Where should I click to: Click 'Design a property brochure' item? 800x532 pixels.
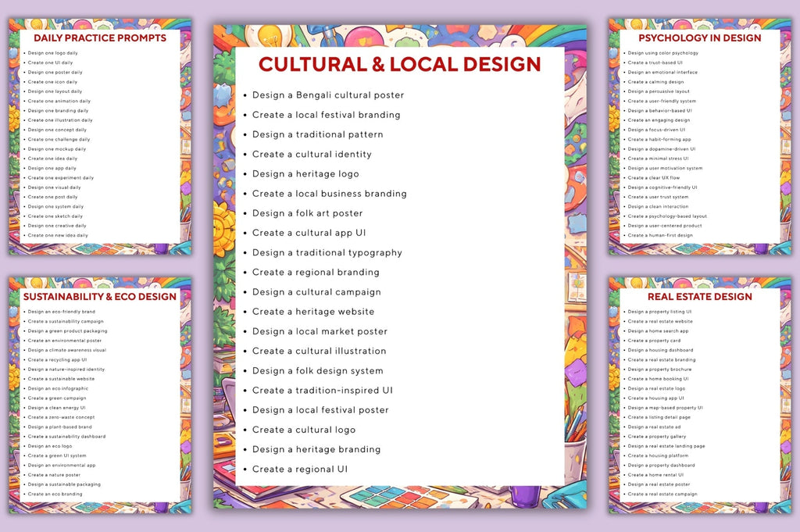click(659, 370)
